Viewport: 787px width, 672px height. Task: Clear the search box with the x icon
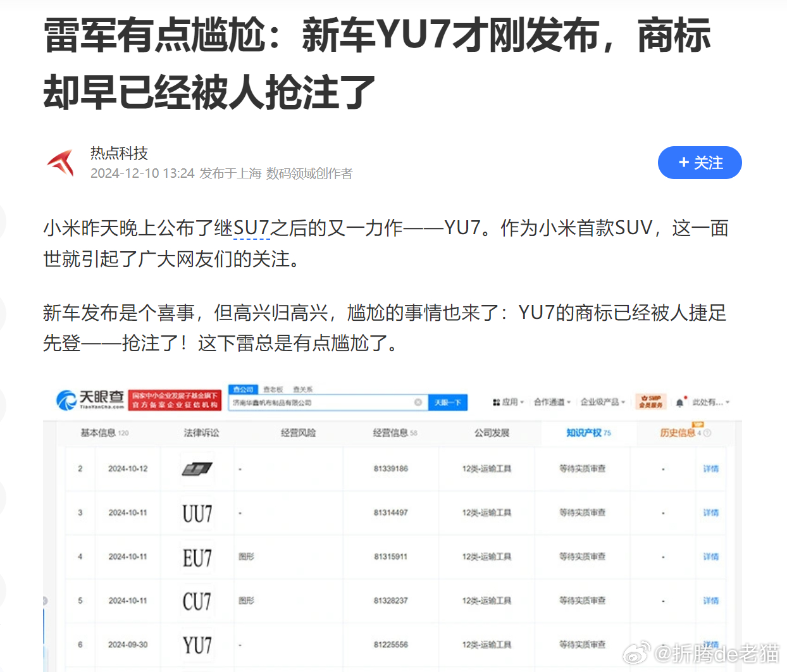[417, 402]
